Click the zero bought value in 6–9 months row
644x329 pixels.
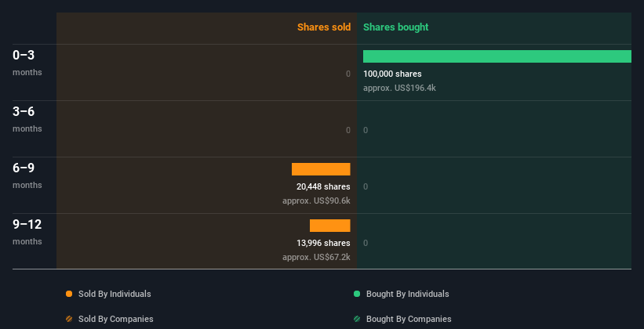click(366, 186)
